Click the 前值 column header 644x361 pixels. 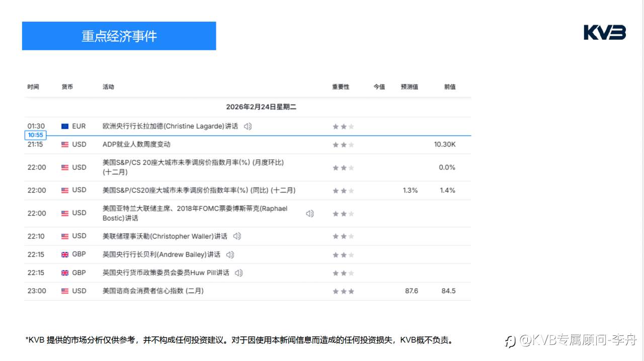[x=449, y=87]
